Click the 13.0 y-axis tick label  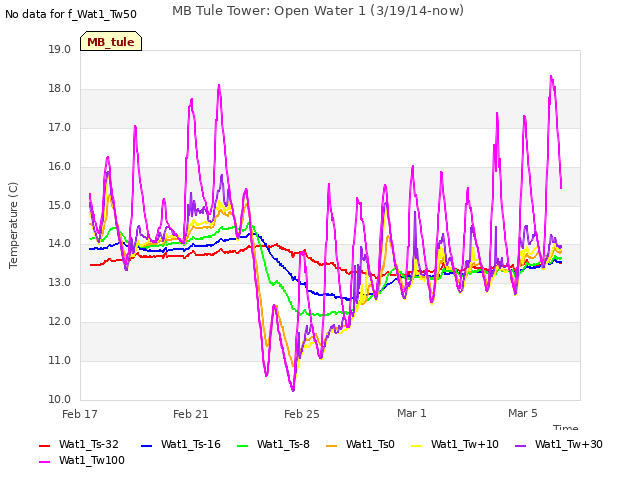(x=60, y=283)
